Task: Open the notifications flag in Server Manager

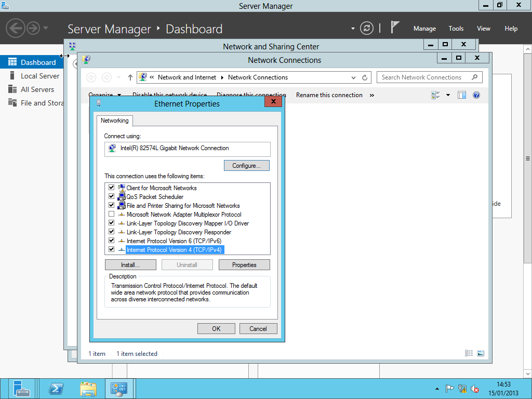Action: pos(395,28)
